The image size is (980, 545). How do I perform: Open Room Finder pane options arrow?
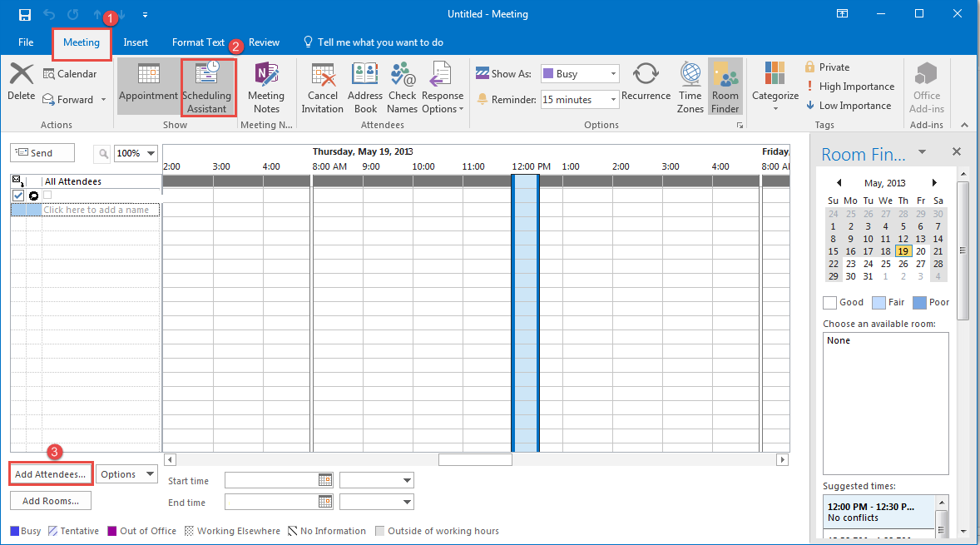click(922, 152)
